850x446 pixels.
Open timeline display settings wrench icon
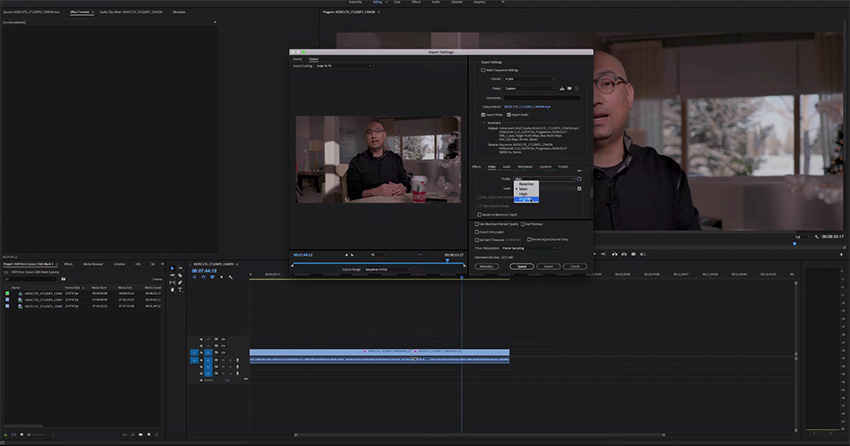(230, 277)
